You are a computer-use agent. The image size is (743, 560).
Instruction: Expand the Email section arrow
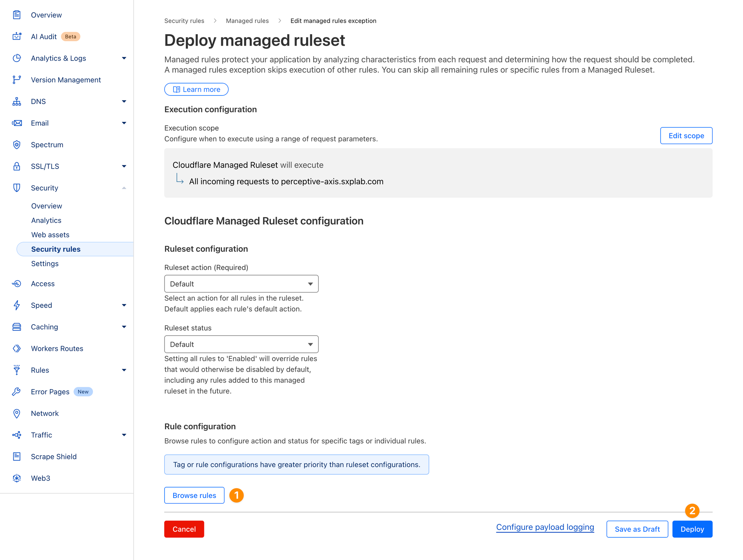124,123
